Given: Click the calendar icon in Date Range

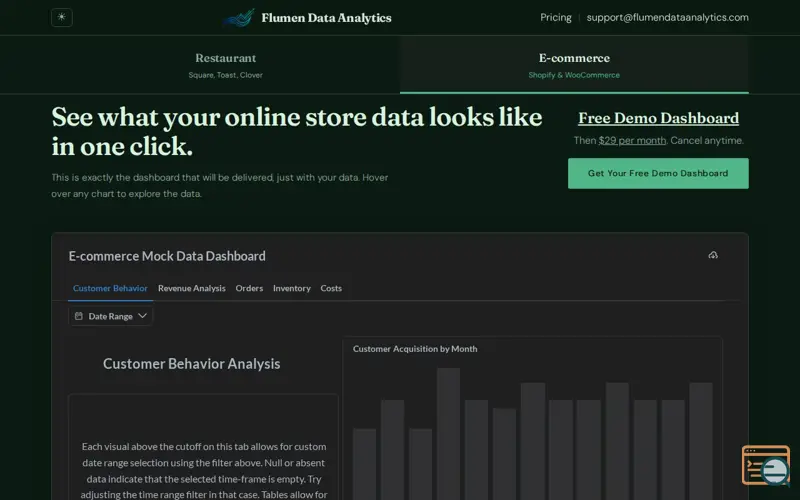Looking at the screenshot, I should (79, 316).
